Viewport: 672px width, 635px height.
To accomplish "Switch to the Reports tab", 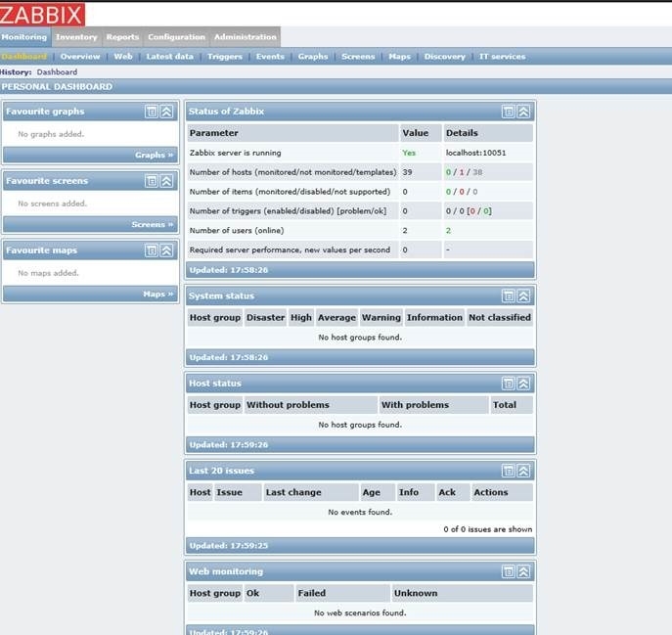I will click(x=123, y=37).
